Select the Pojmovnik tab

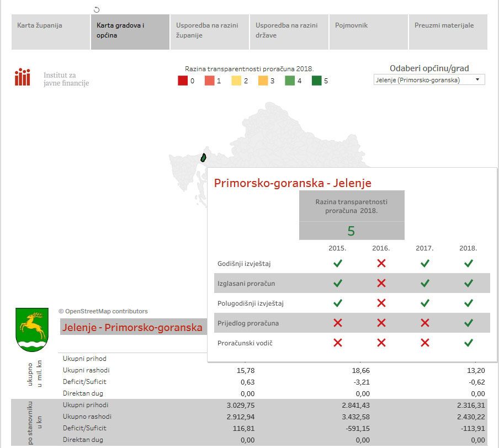coord(368,32)
